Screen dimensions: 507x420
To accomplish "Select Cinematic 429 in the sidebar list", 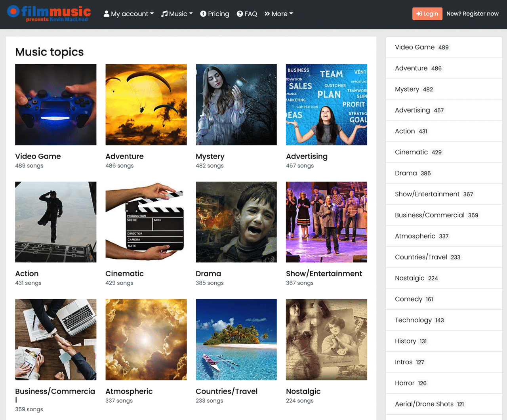I will tap(444, 152).
